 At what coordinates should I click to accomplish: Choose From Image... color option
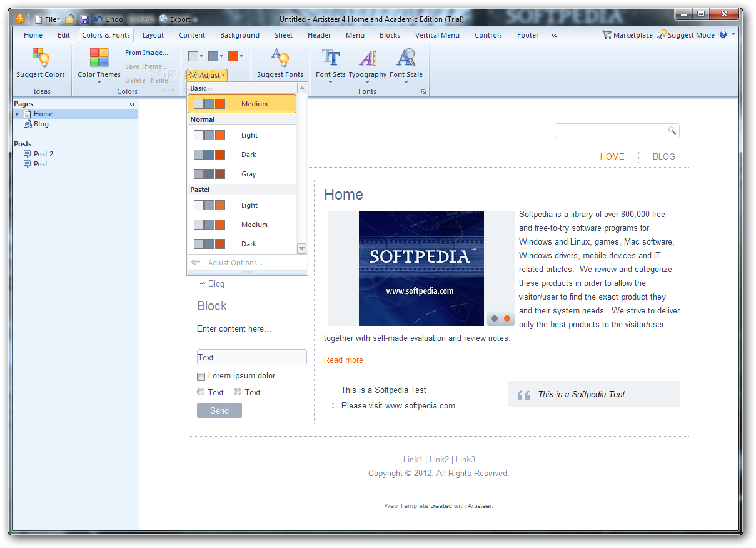tap(146, 53)
